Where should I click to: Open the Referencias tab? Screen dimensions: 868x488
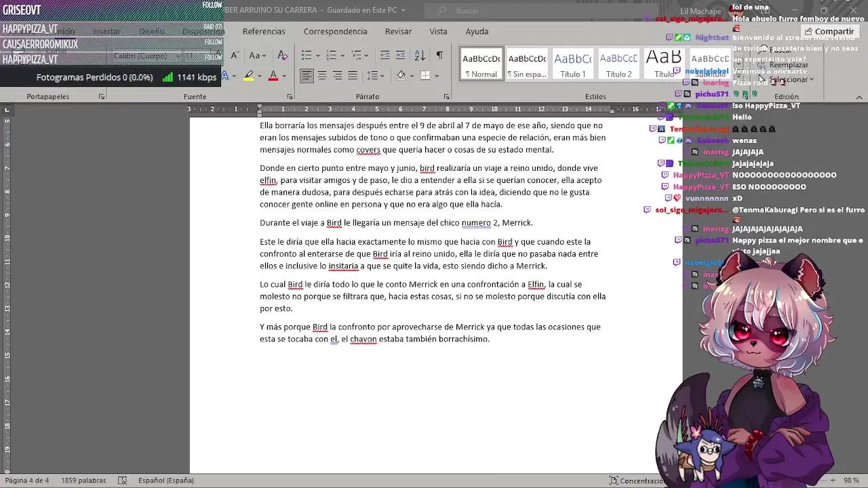pos(264,31)
